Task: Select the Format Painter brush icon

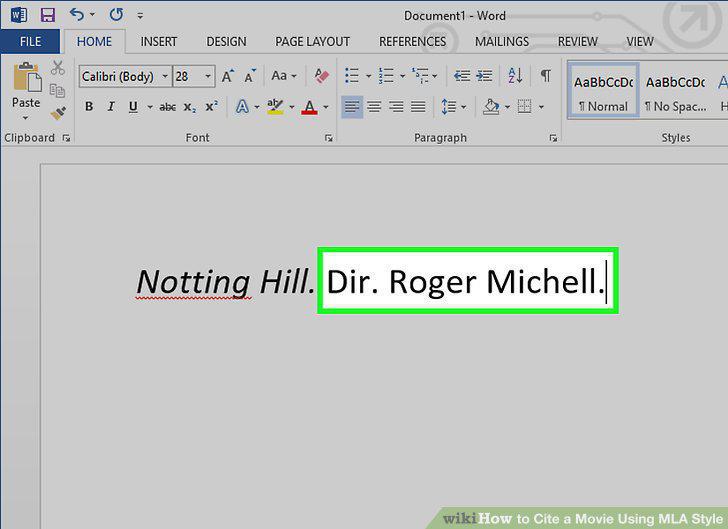Action: (58, 113)
